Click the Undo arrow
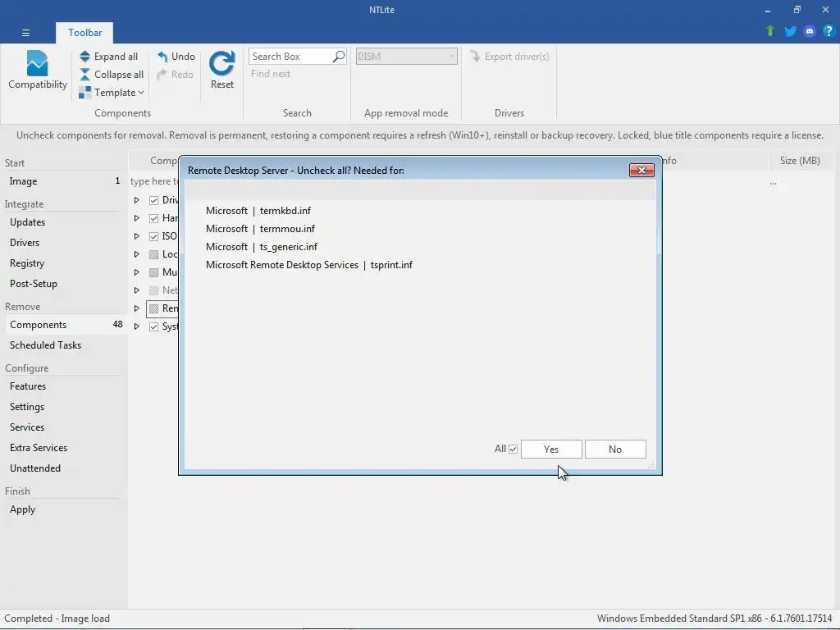 pyautogui.click(x=162, y=57)
